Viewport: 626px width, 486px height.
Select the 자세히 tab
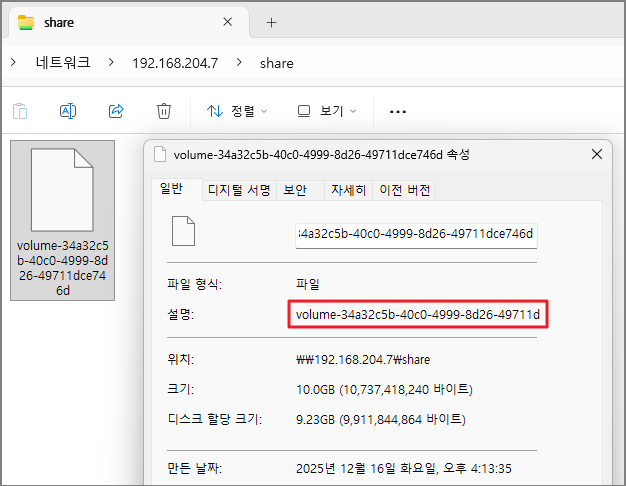click(348, 190)
